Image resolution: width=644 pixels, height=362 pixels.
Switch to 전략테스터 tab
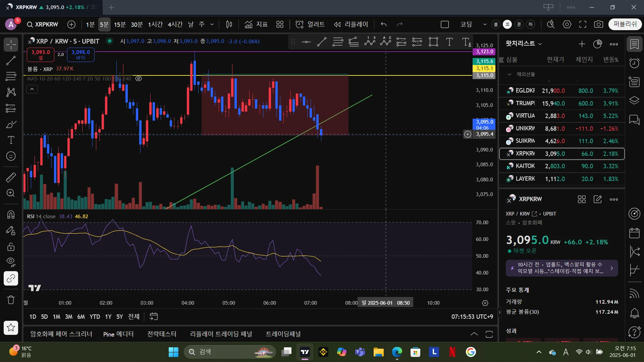coord(162,334)
